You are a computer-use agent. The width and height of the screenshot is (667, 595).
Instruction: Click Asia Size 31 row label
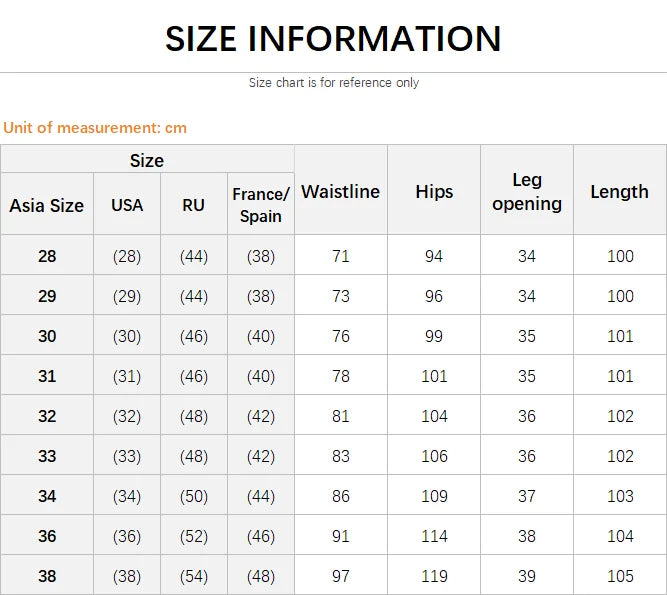(x=47, y=376)
